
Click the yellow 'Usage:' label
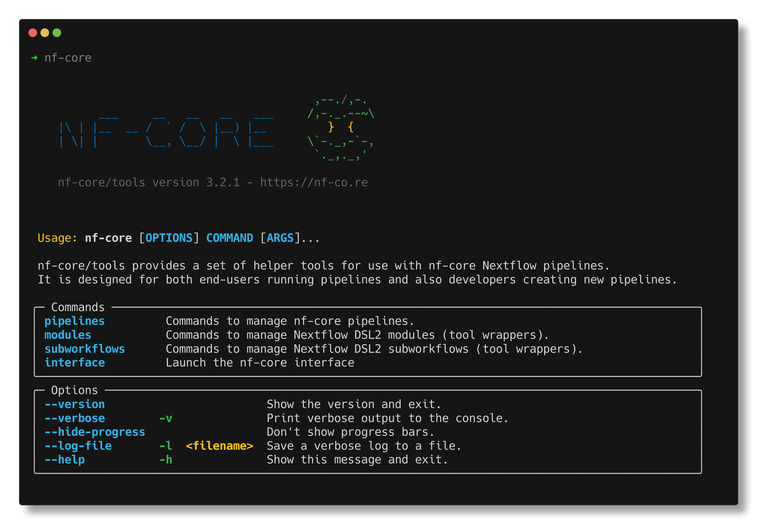[57, 238]
